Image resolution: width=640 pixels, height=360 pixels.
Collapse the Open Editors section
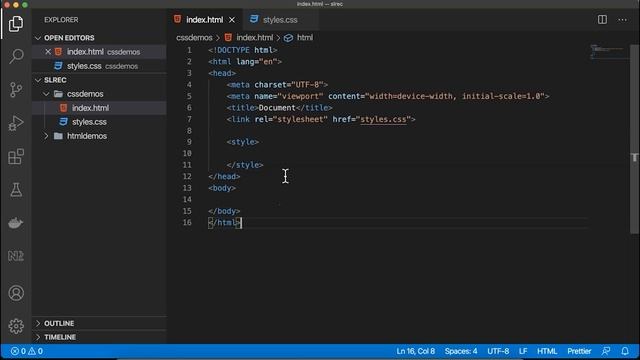[38, 38]
